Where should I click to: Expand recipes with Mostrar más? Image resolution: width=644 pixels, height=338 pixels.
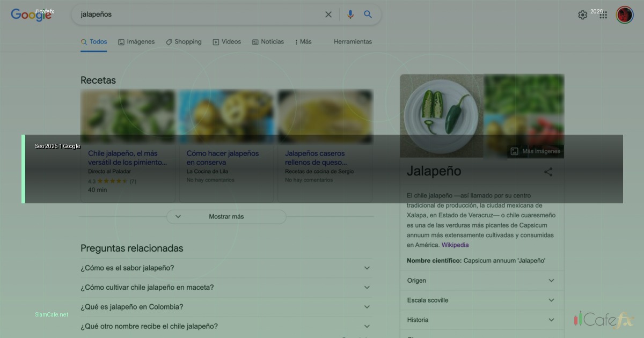pos(226,217)
